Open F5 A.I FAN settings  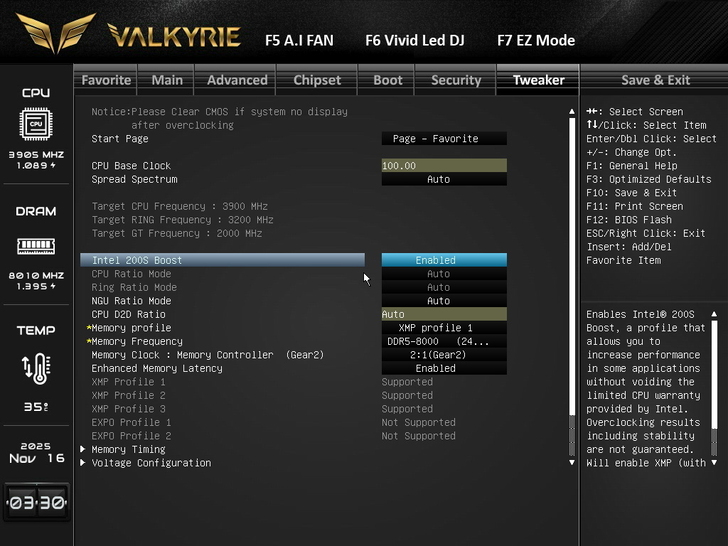coord(299,40)
